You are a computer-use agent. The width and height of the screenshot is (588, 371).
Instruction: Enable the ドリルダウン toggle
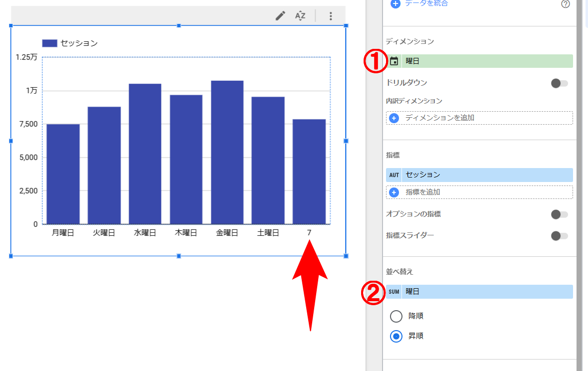click(x=559, y=83)
